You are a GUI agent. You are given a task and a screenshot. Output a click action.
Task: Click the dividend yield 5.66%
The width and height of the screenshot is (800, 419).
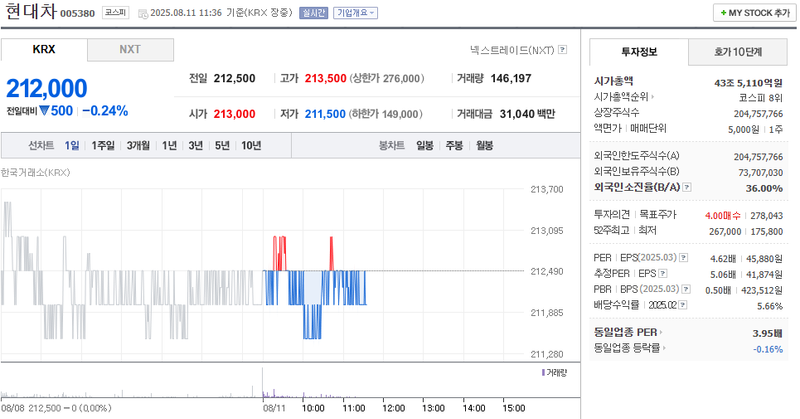coord(770,306)
